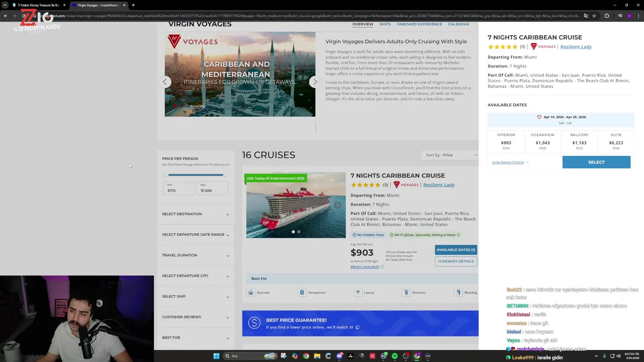Open Discord from taskbar
644x362 pixels.
339,356
